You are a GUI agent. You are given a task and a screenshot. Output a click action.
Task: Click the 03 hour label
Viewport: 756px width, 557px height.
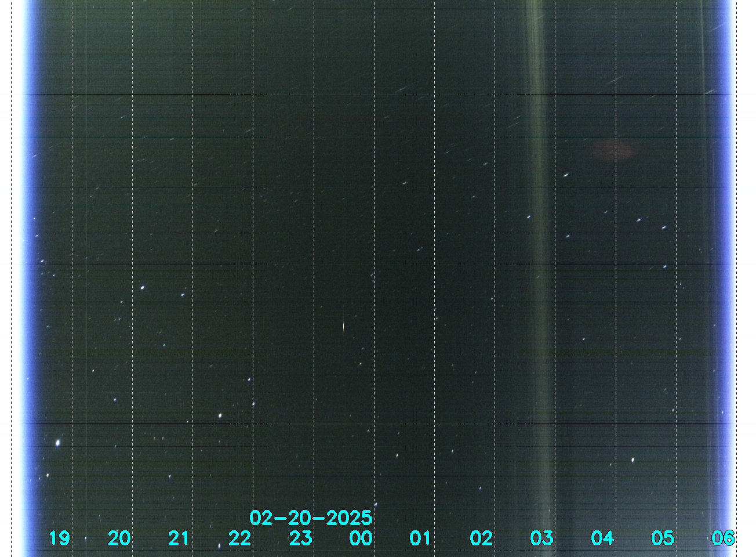tap(541, 538)
